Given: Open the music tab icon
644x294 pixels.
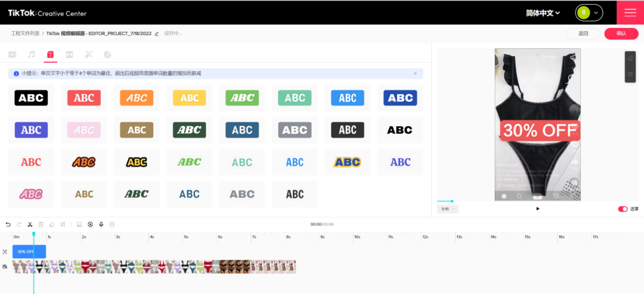Looking at the screenshot, I should tap(32, 55).
